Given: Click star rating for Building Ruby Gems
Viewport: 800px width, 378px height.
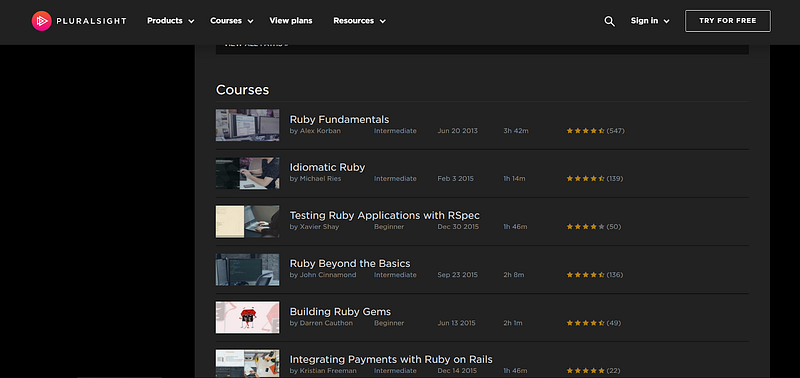Looking at the screenshot, I should pos(585,323).
